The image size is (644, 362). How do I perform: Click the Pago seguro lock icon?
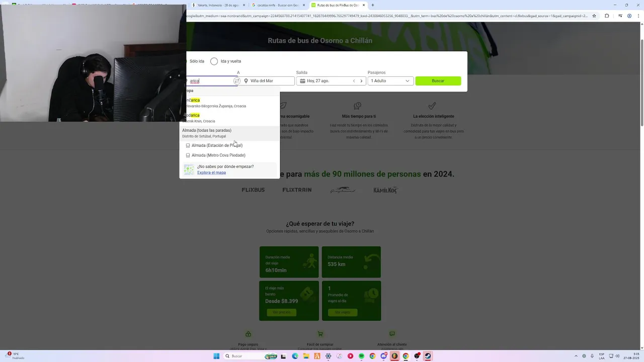coord(248,334)
